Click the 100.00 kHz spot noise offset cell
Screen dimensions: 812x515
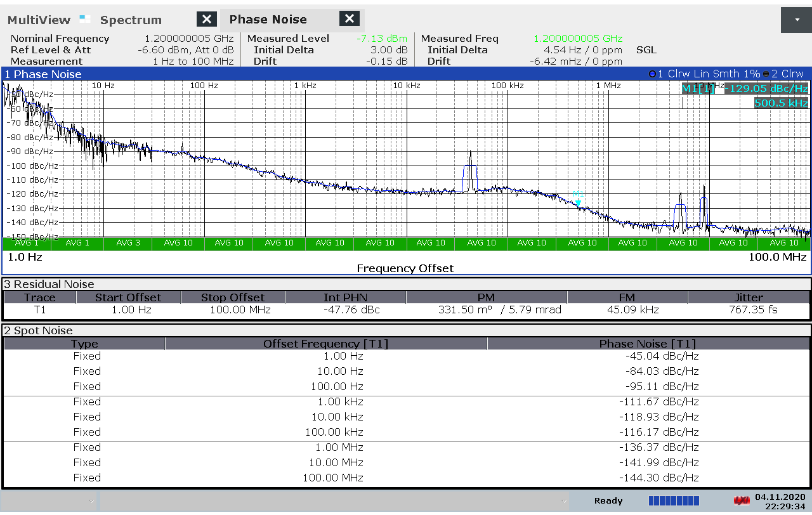coord(334,432)
